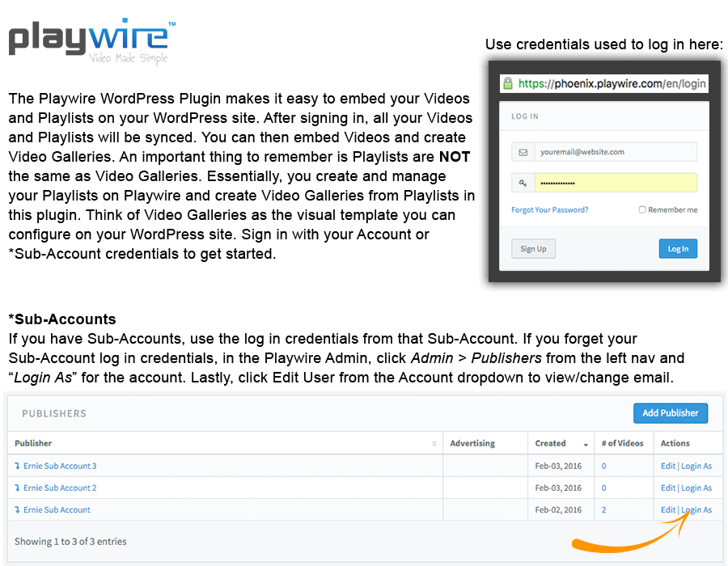The width and height of the screenshot is (728, 566).
Task: Click the PUBLISHERS panel heading
Action: tap(54, 413)
